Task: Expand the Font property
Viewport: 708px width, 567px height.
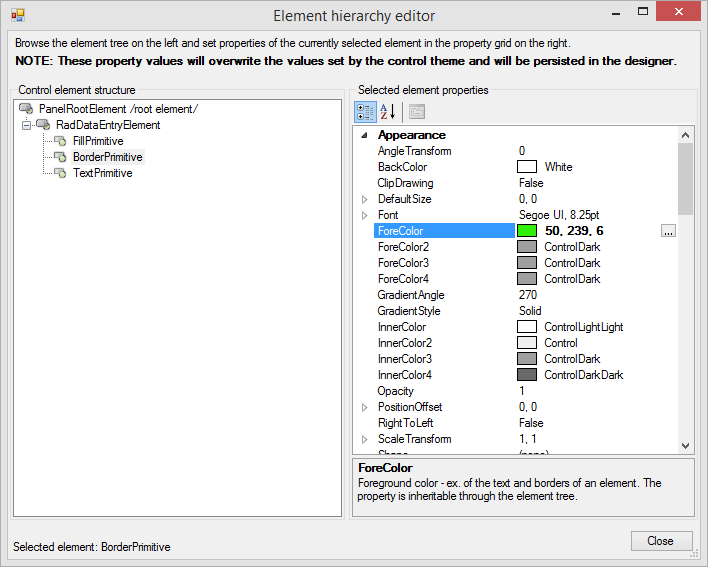Action: pyautogui.click(x=365, y=215)
